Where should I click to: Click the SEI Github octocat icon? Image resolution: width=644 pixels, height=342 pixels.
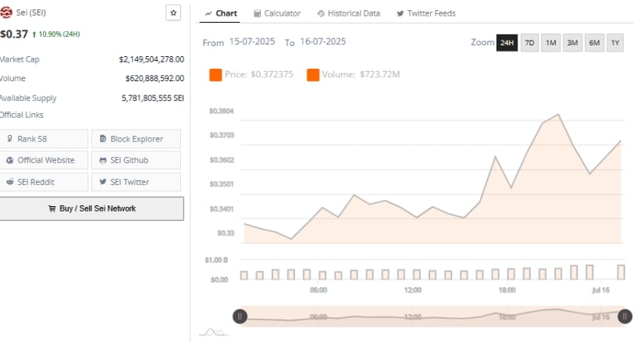coord(103,160)
